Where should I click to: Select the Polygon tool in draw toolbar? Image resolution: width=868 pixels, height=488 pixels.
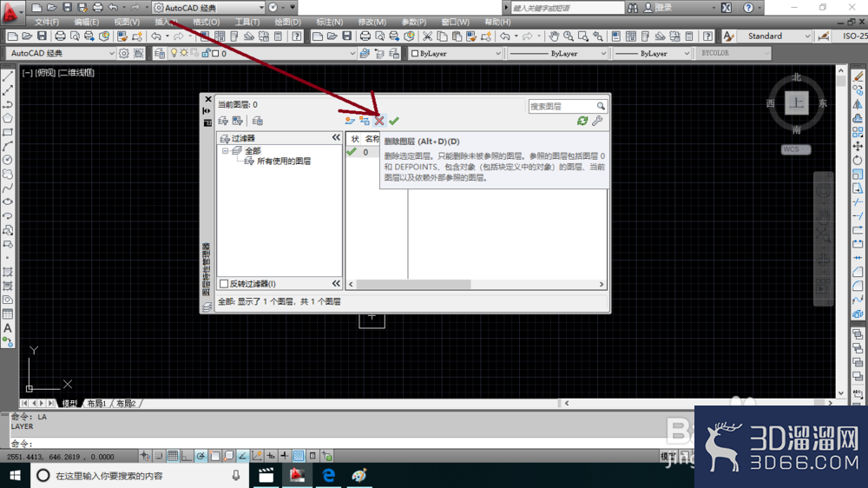(x=8, y=118)
